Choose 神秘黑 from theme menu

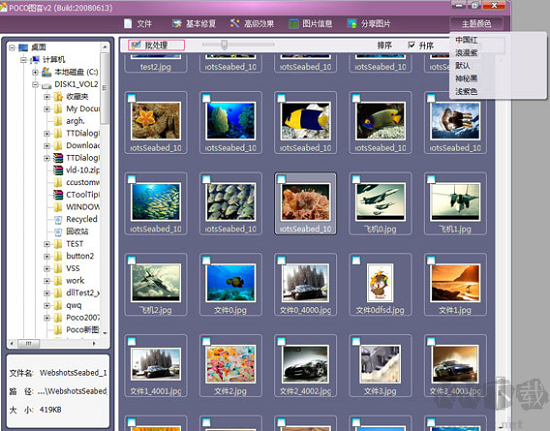tap(466, 78)
